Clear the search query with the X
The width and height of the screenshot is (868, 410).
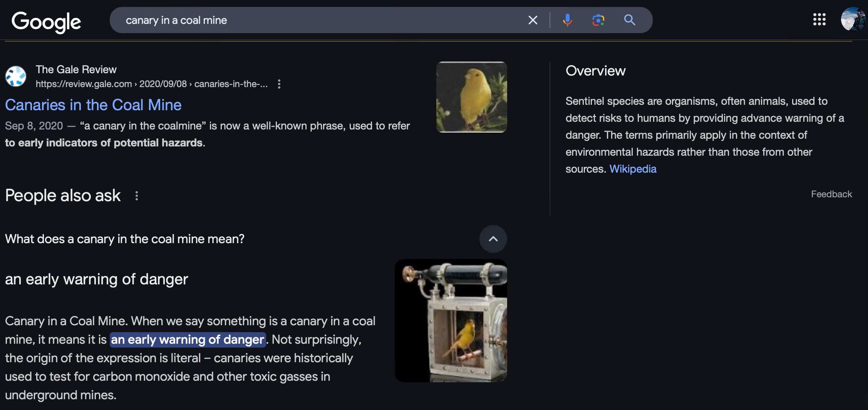[533, 20]
